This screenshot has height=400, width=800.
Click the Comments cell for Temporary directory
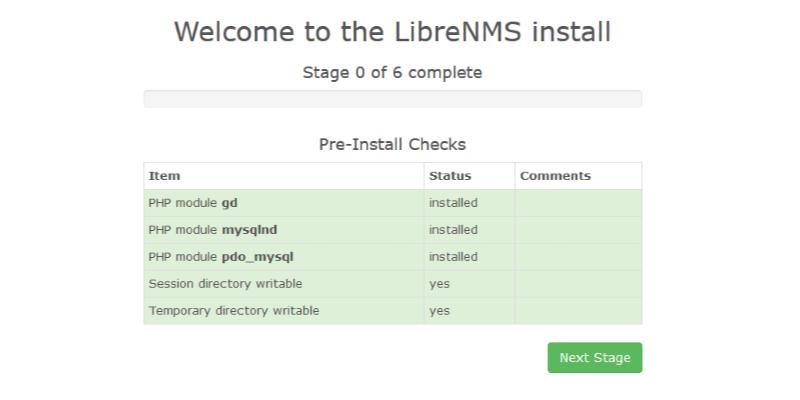pyautogui.click(x=578, y=311)
